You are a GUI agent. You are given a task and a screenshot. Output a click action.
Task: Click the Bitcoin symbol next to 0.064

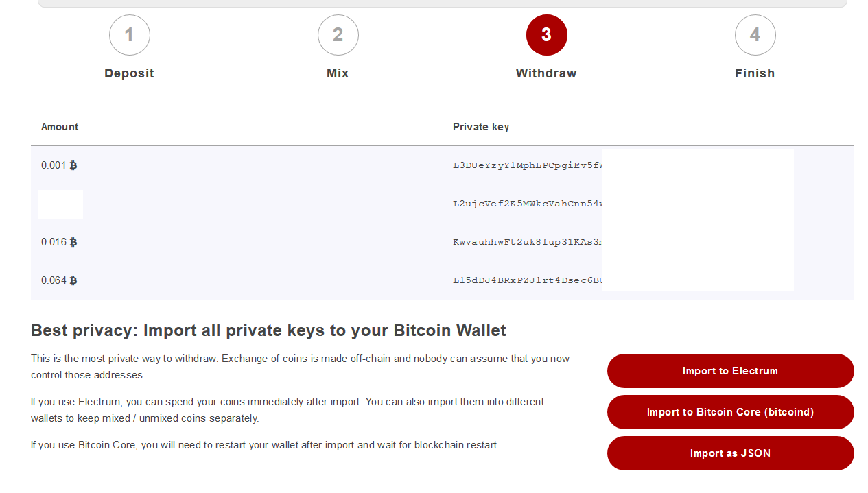point(73,280)
